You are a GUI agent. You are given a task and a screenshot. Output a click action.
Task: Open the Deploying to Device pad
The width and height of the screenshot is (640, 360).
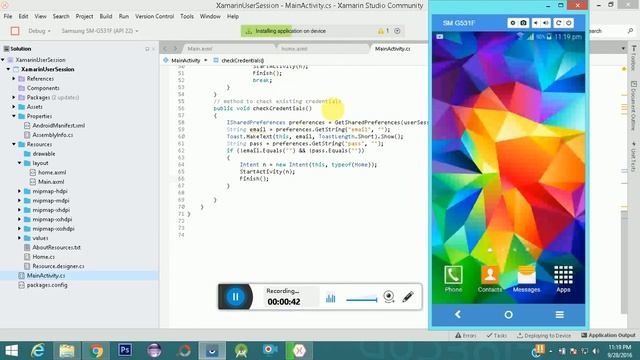(544, 336)
